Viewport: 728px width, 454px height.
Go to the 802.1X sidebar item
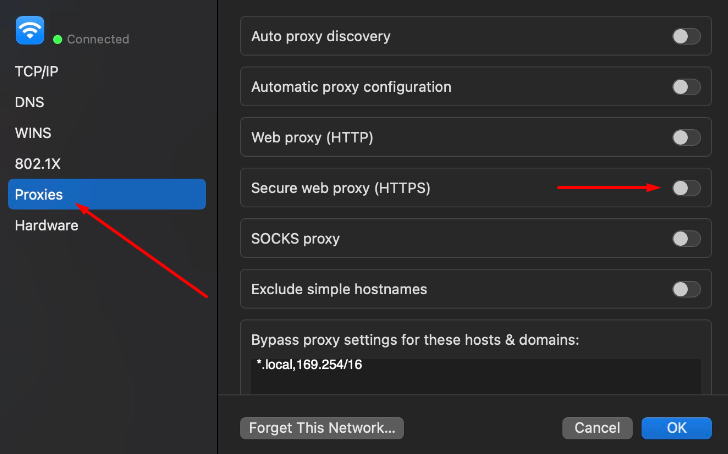click(x=38, y=163)
